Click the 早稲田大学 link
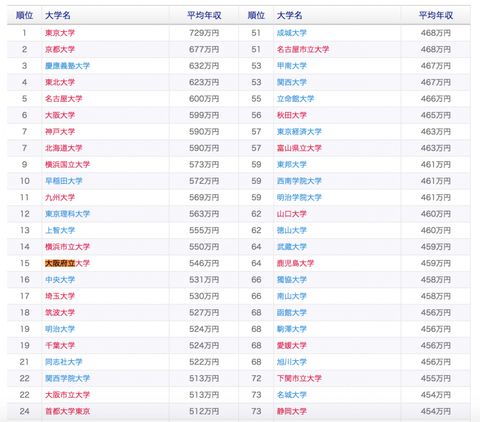The height and width of the screenshot is (422, 480). click(x=64, y=181)
